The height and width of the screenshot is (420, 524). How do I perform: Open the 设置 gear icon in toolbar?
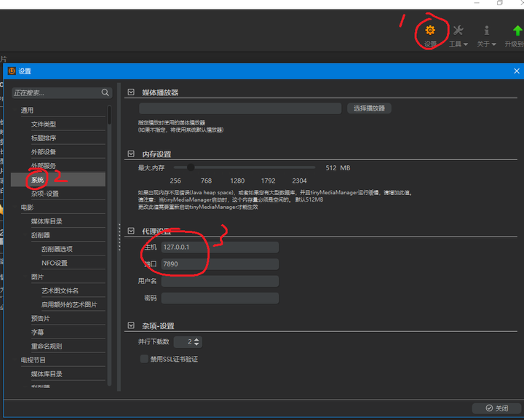tap(430, 31)
